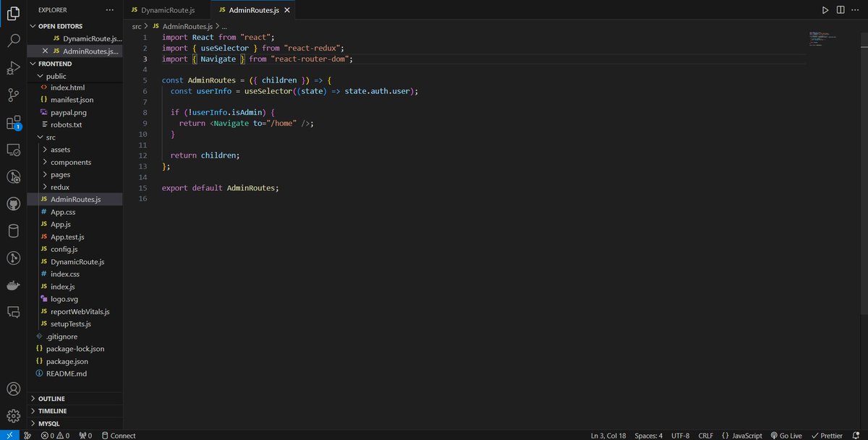The width and height of the screenshot is (868, 440).
Task: Click the source control graph status icon
Action: (x=27, y=436)
